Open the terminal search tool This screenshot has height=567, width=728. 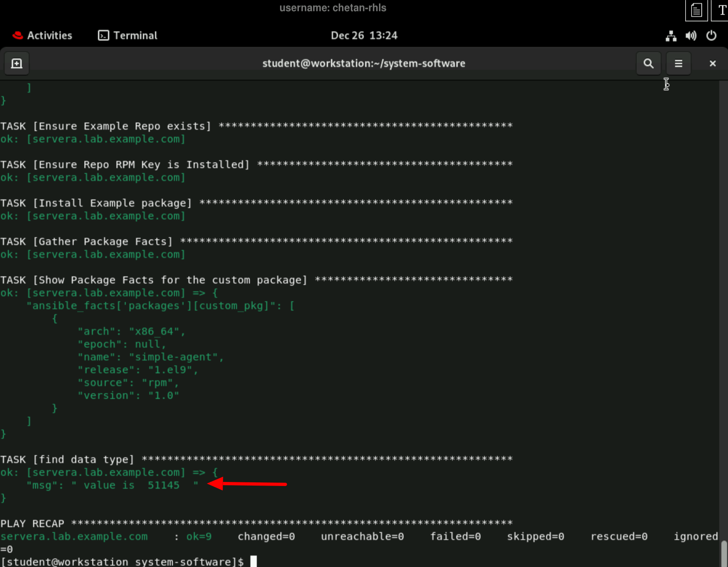click(649, 63)
